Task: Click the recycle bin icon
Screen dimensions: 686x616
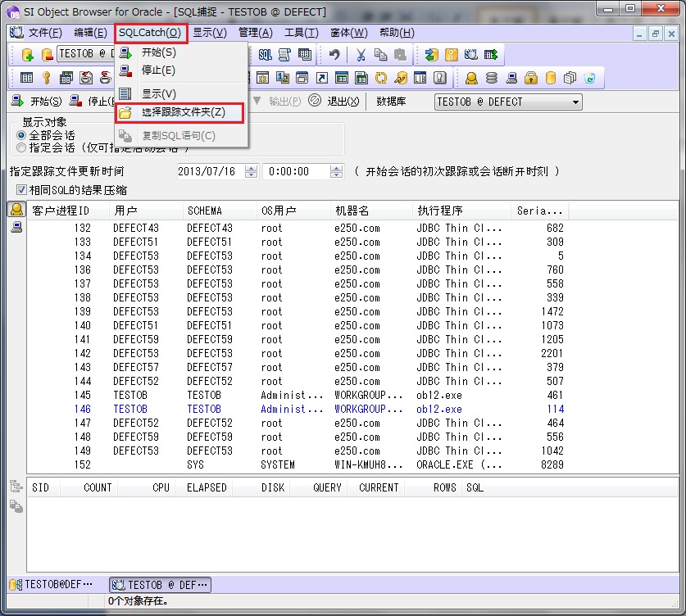Action: click(590, 79)
